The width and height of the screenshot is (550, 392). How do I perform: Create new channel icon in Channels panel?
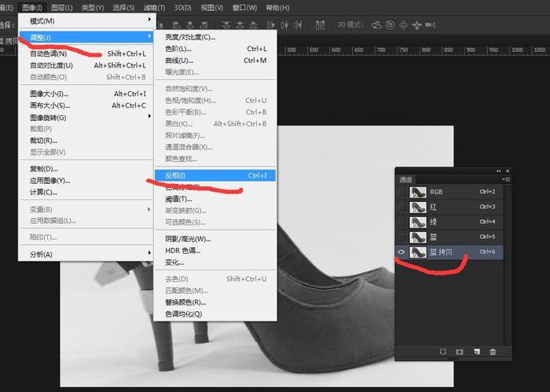(x=477, y=352)
